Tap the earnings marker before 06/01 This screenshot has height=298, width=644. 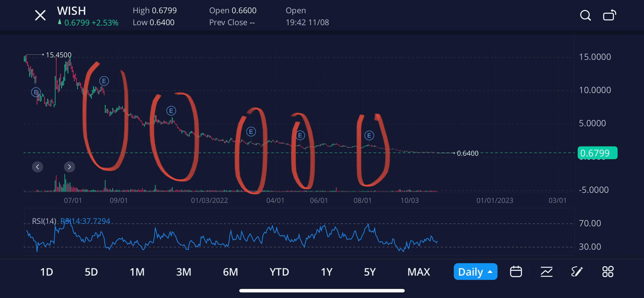tap(300, 135)
